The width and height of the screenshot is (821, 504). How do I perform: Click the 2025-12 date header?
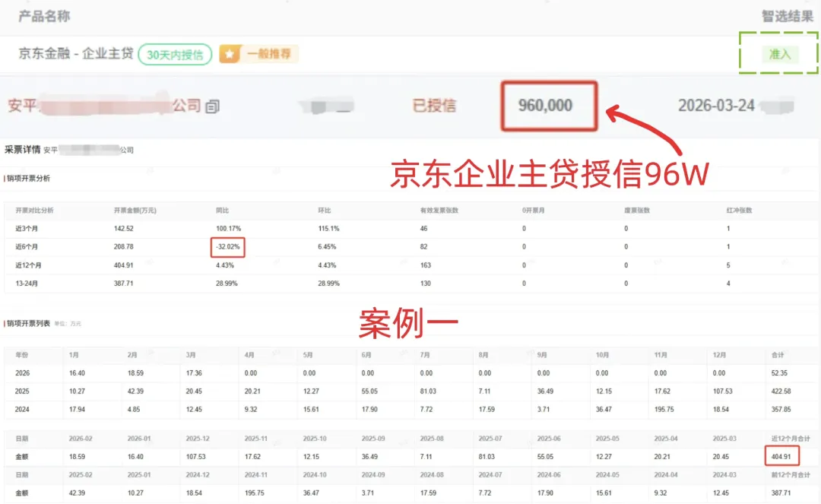tap(198, 439)
